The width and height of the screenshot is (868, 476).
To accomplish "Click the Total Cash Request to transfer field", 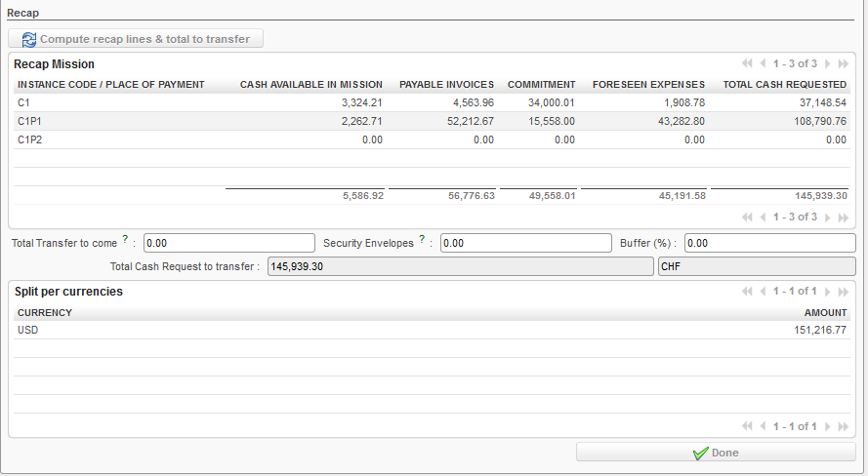I will tap(459, 266).
